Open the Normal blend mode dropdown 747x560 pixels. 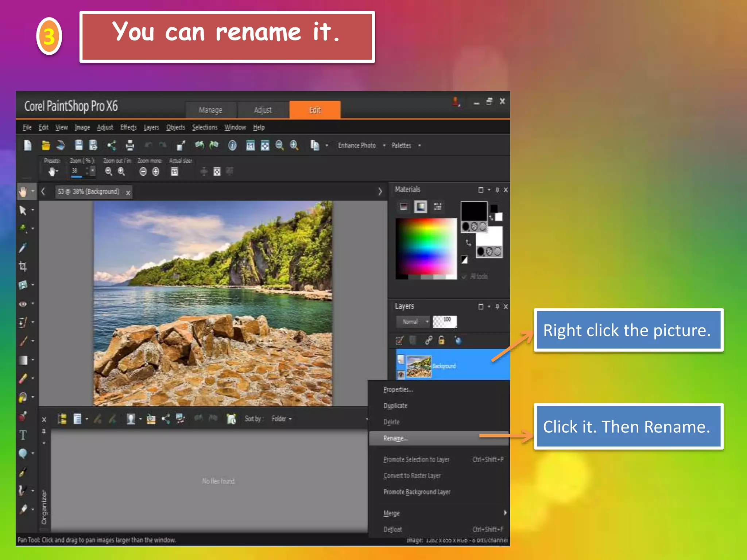tap(413, 322)
